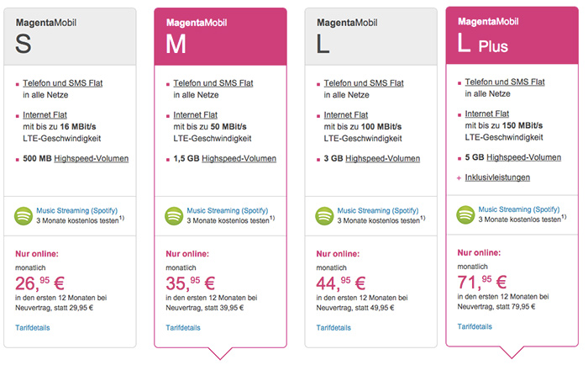Click the Spotify icon in MagentaMobil S
This screenshot has height=365, width=588.
click(x=24, y=216)
